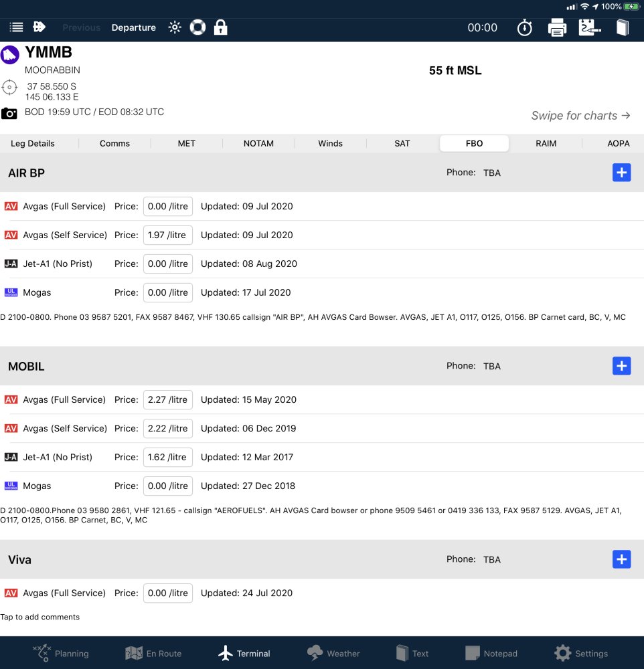Edit MOBIL Avgas Self Service 2.22 price
Viewport: 644px width, 669px height.
(x=168, y=428)
